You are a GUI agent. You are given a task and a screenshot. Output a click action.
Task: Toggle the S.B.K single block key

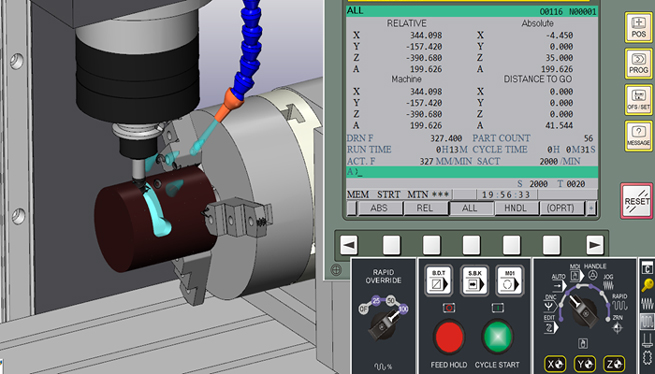click(x=475, y=281)
